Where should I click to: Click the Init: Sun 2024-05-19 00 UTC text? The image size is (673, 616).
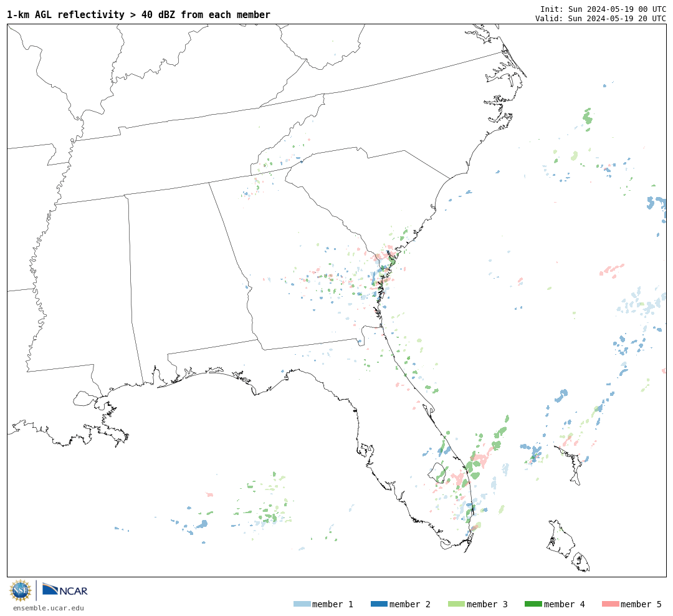[x=603, y=9]
